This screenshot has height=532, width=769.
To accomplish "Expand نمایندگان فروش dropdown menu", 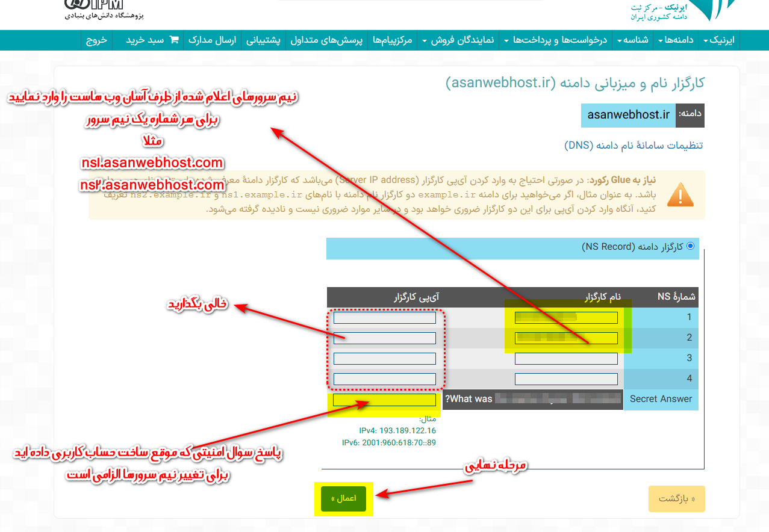I will [458, 40].
